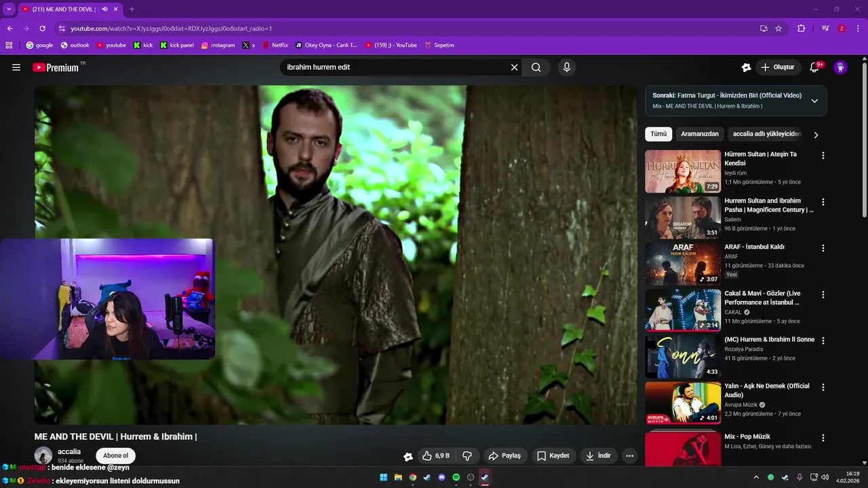Click the search magnifier button

pos(536,67)
